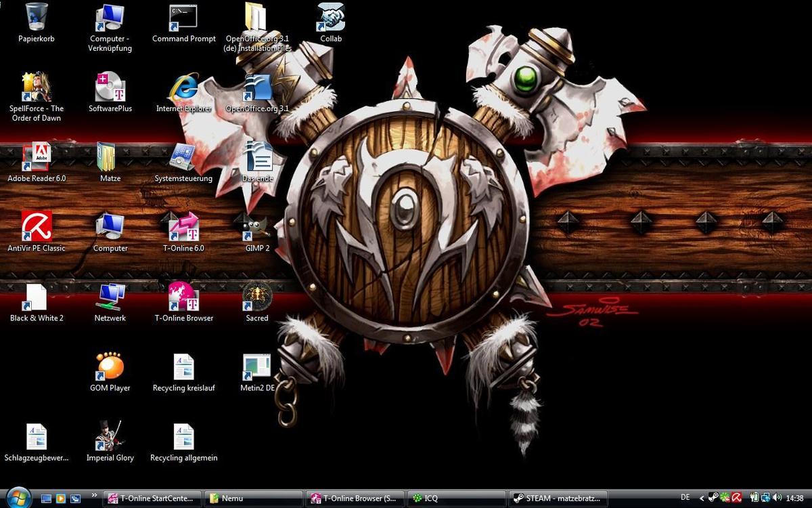Viewport: 812px width, 508px height.
Task: Launch AntiVir PE Classic from the desktop
Action: [x=37, y=232]
